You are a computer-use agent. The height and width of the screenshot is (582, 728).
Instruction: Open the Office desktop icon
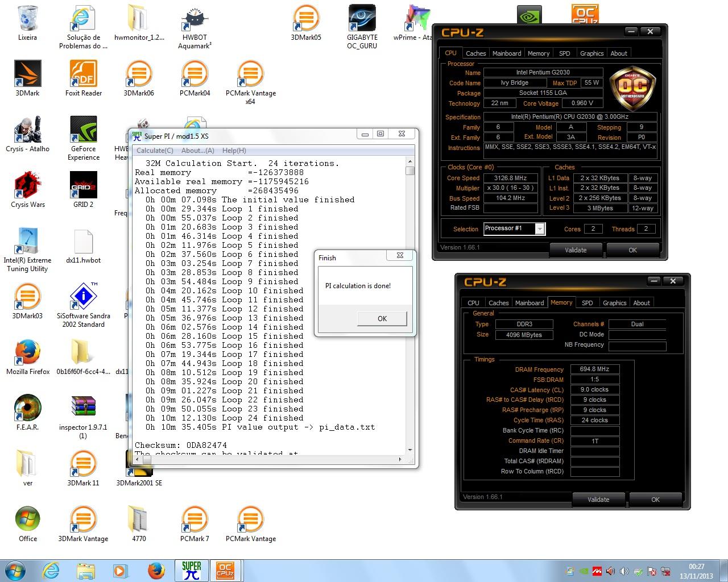(27, 525)
